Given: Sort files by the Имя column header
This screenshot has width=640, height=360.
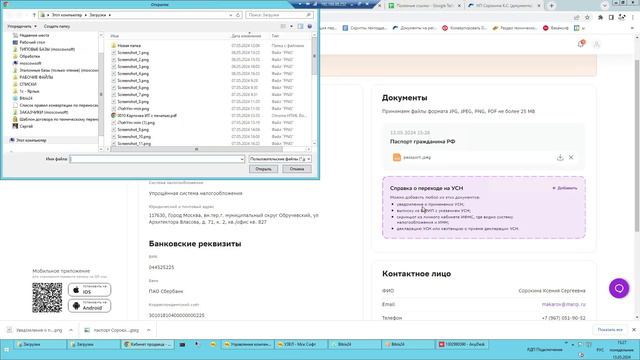Looking at the screenshot, I should coord(115,36).
